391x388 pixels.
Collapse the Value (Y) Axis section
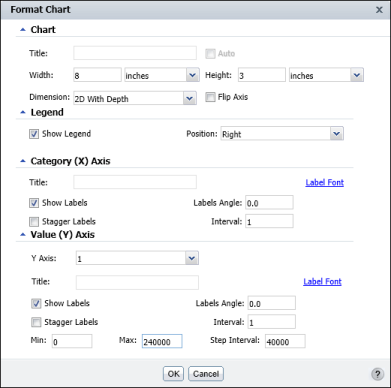23,235
